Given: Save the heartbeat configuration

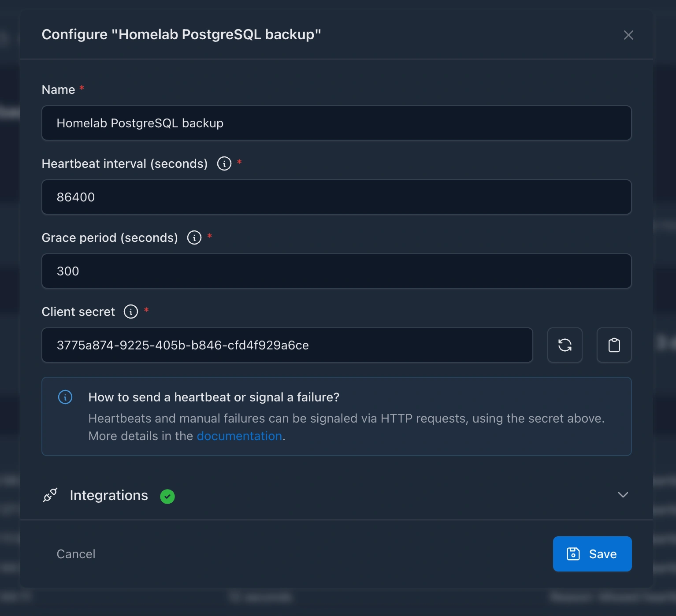Looking at the screenshot, I should (x=592, y=554).
